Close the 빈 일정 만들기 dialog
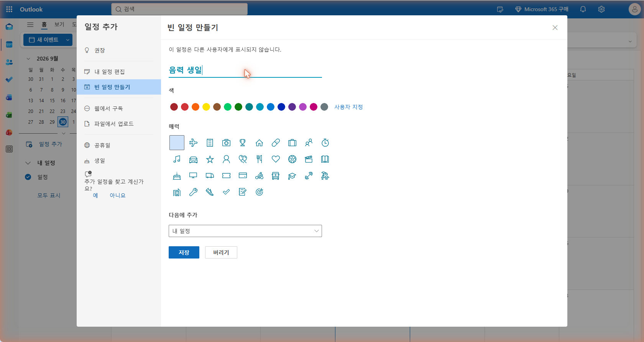Screen dimensions: 644x342 pyautogui.click(x=555, y=28)
